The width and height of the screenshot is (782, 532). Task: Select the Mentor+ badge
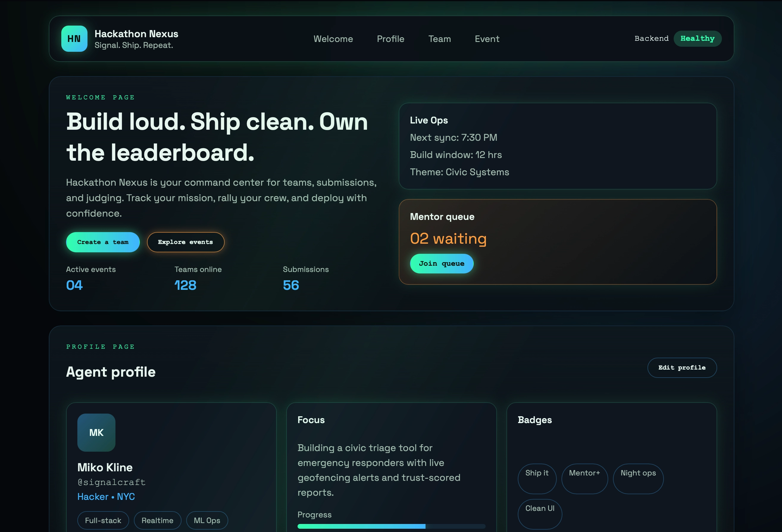pyautogui.click(x=584, y=478)
